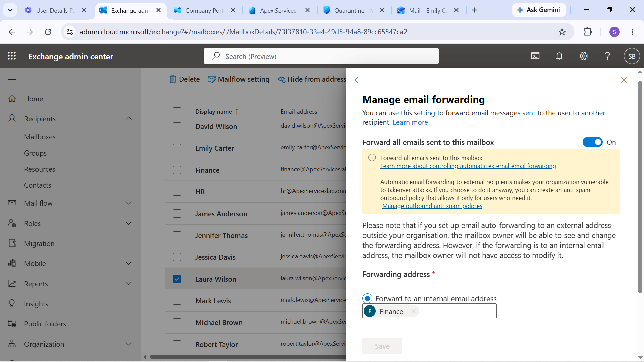
Task: Close the Manage email forwarding panel
Action: click(624, 80)
